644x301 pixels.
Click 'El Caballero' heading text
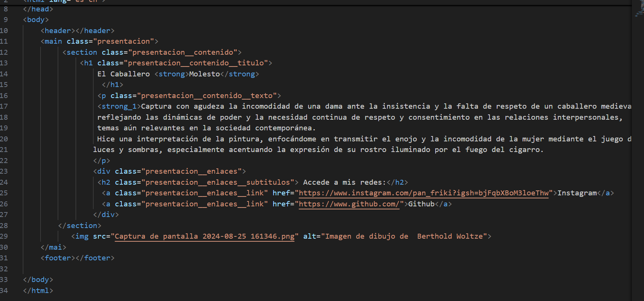point(123,74)
